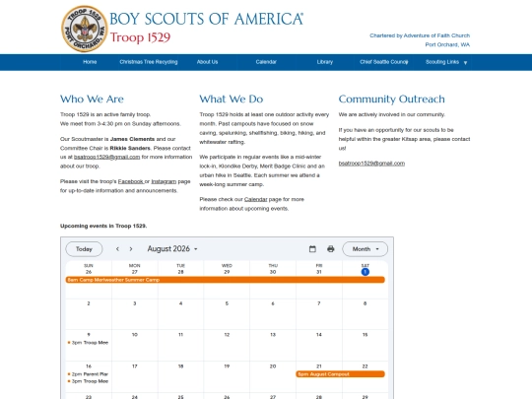Print the calendar using printer icon
This screenshot has width=532, height=399.
(x=331, y=249)
